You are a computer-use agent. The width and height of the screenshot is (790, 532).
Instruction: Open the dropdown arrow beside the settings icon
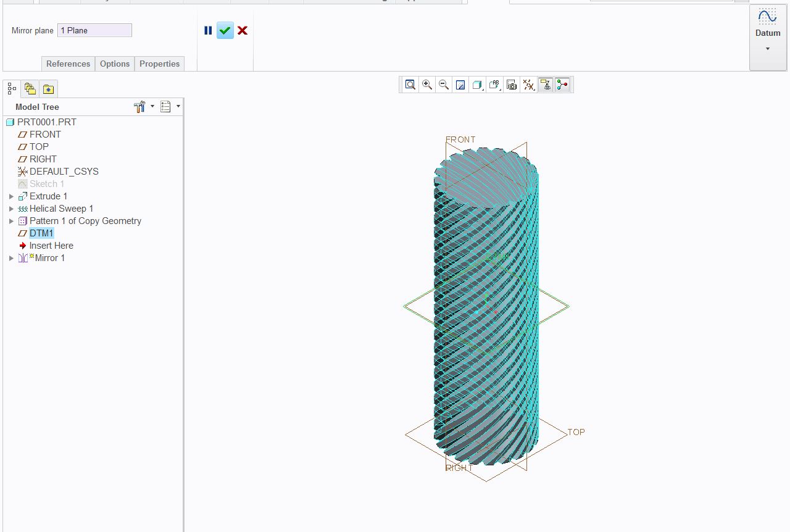152,106
